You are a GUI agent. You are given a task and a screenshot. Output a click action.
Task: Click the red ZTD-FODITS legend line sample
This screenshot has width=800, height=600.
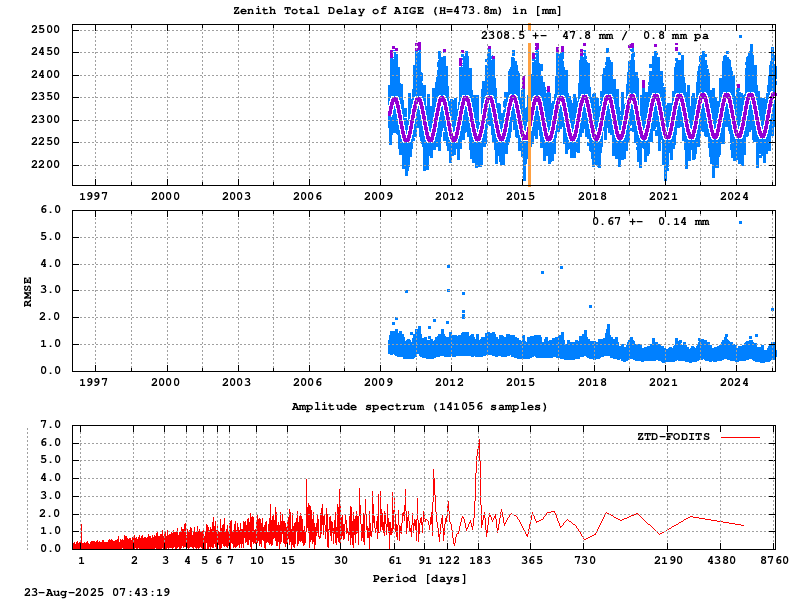740,437
